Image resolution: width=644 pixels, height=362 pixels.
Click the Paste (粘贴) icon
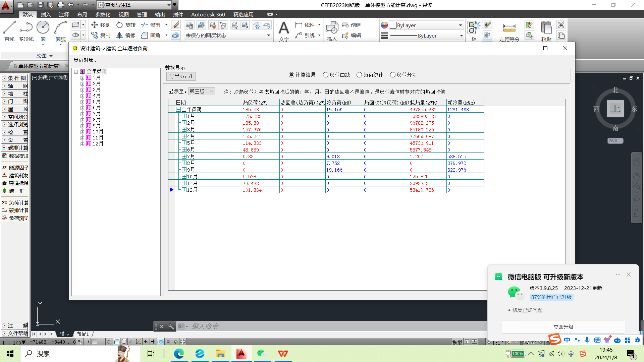(546, 28)
